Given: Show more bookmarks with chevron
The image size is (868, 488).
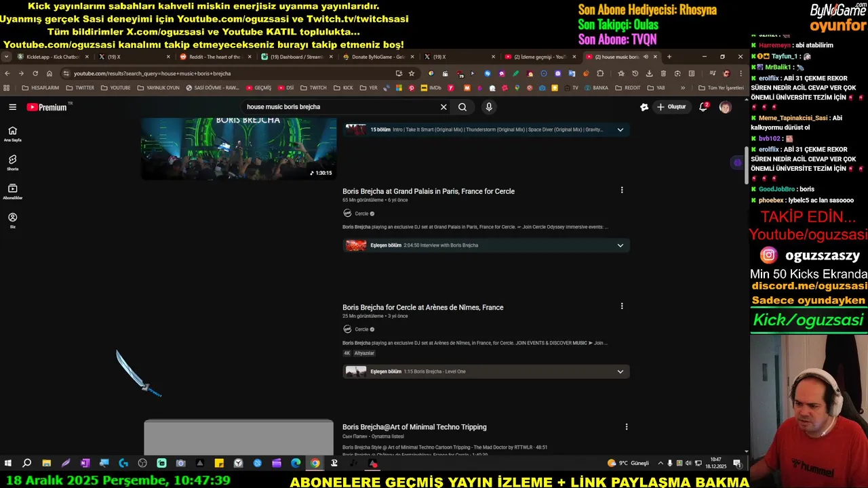Looking at the screenshot, I should click(683, 87).
